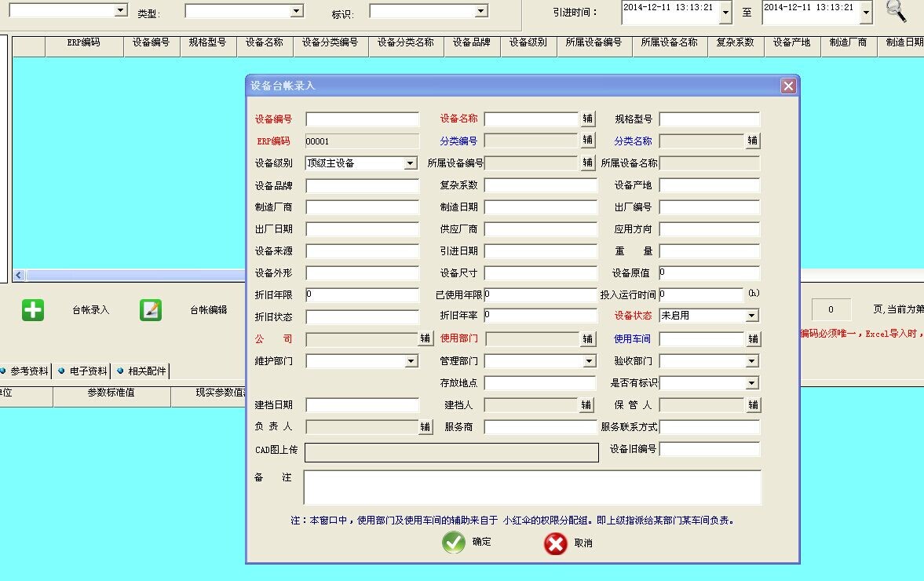Screen dimensions: 924x581
Task: Click the edit notepad icon for 台帐编辑
Action: [x=151, y=310]
